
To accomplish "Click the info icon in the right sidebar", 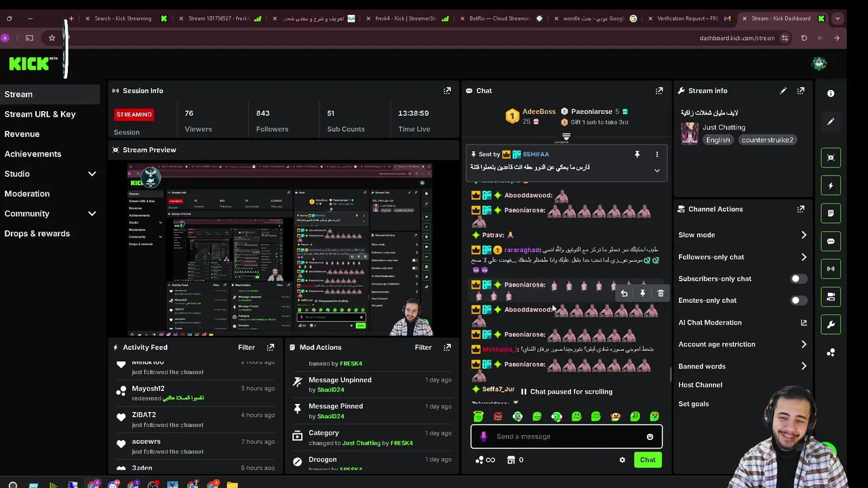I will coord(831,94).
